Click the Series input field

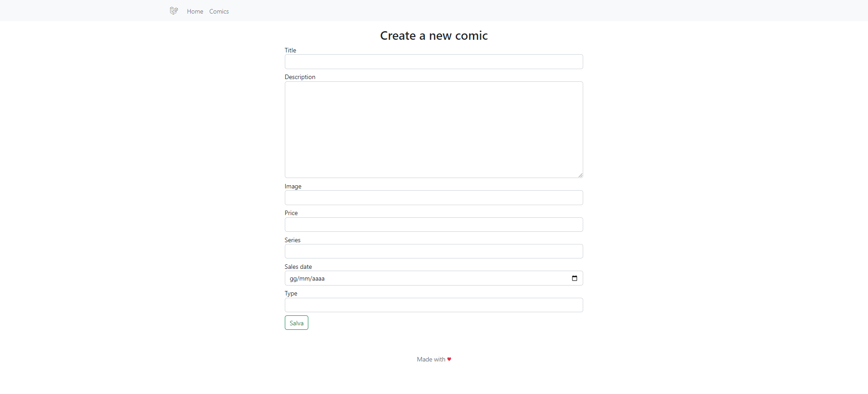tap(434, 251)
